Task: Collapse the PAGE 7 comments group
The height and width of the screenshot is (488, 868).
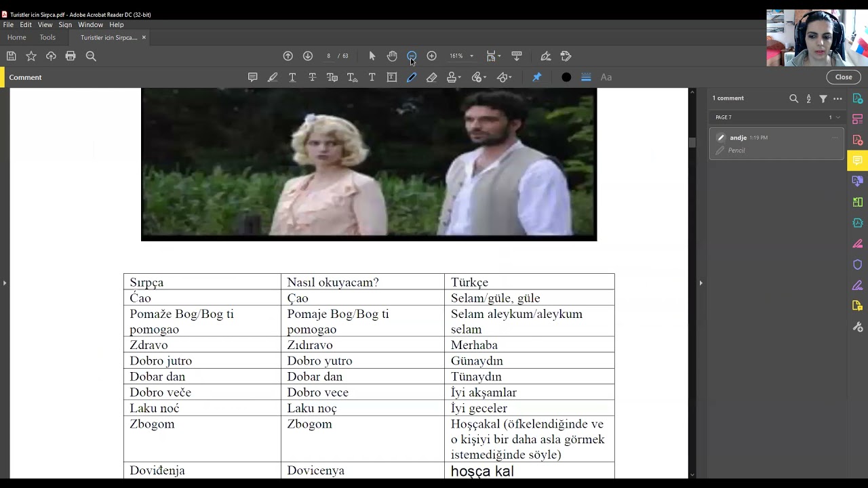Action: pos(838,117)
